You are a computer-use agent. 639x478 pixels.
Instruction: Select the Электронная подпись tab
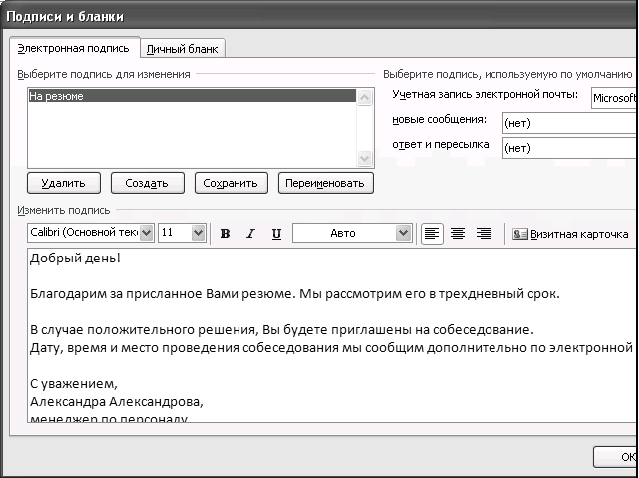[x=73, y=47]
